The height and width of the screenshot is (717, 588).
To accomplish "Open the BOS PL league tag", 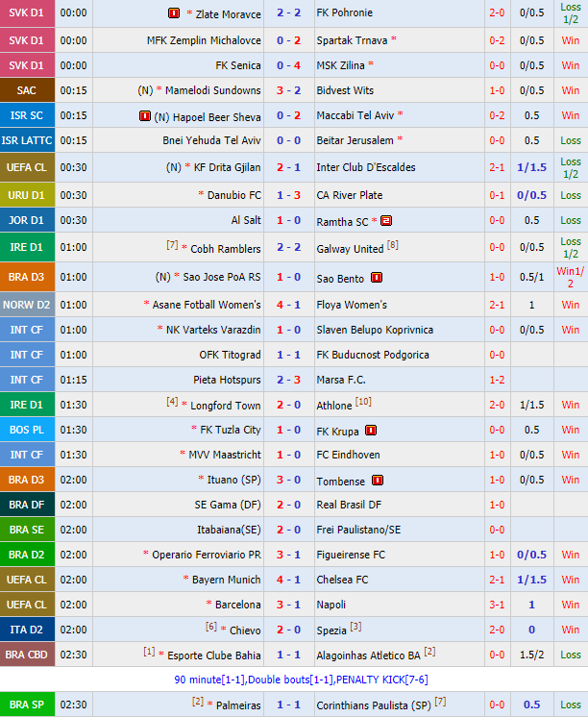I will (27, 430).
